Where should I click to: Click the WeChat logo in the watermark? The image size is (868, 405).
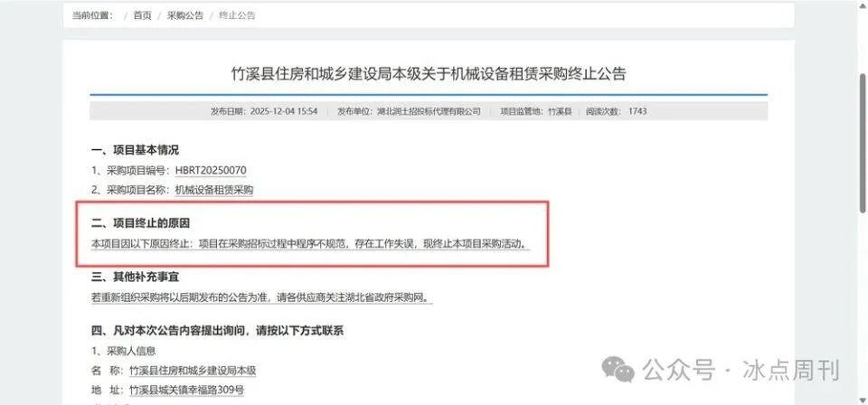tap(618, 369)
